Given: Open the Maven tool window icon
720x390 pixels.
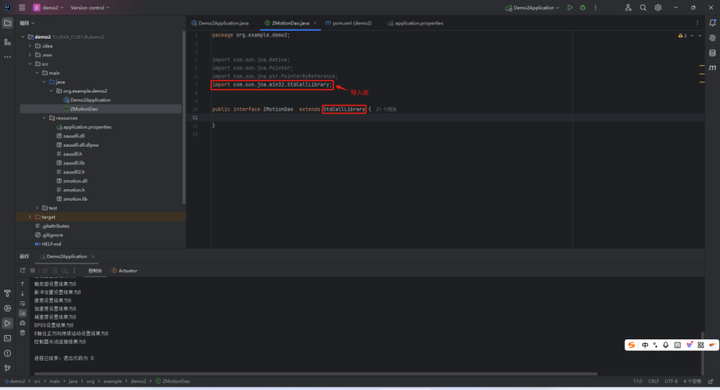Looking at the screenshot, I should [712, 68].
